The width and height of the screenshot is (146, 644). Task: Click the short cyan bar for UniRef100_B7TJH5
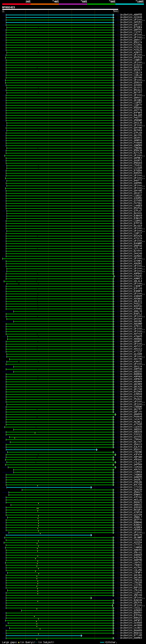tap(44, 636)
